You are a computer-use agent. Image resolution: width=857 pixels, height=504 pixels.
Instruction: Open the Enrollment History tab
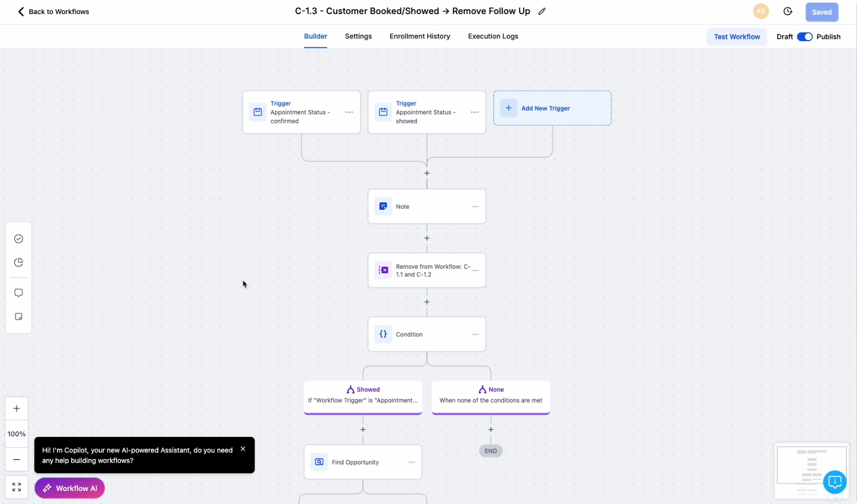coord(420,36)
